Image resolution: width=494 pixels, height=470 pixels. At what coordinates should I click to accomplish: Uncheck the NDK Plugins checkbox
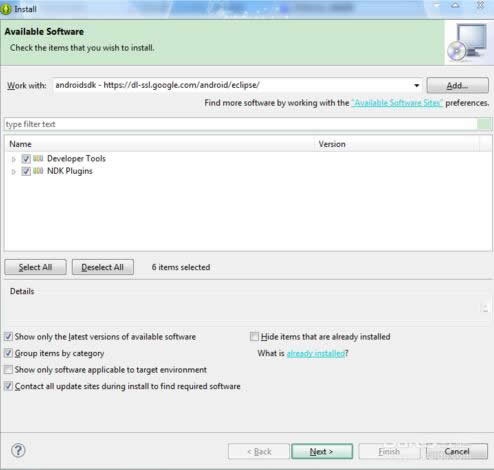[26, 171]
